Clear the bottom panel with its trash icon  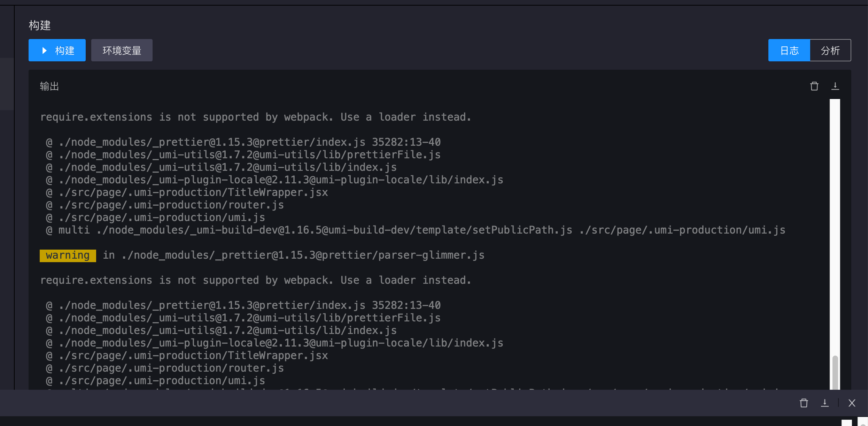point(804,403)
